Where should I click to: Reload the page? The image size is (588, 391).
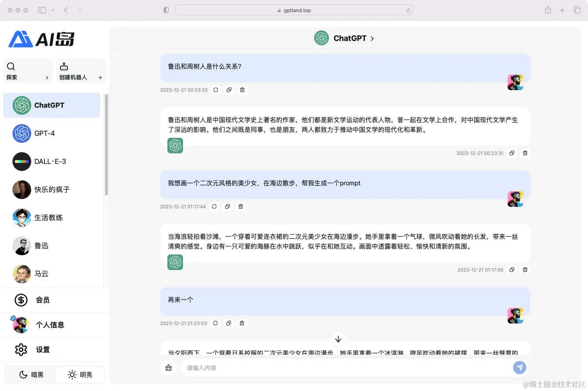click(x=408, y=11)
